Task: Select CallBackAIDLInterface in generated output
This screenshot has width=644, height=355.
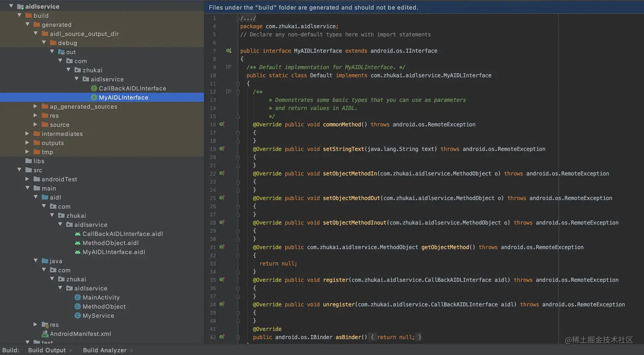Action: click(x=132, y=88)
